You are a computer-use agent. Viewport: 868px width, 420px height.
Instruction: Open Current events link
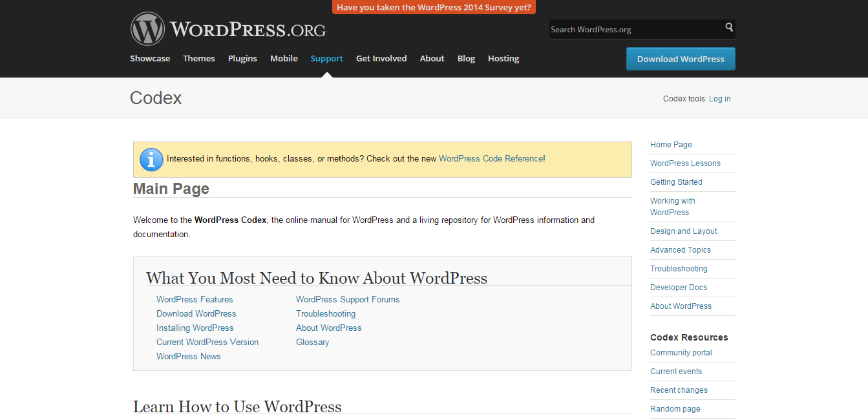pyautogui.click(x=676, y=372)
